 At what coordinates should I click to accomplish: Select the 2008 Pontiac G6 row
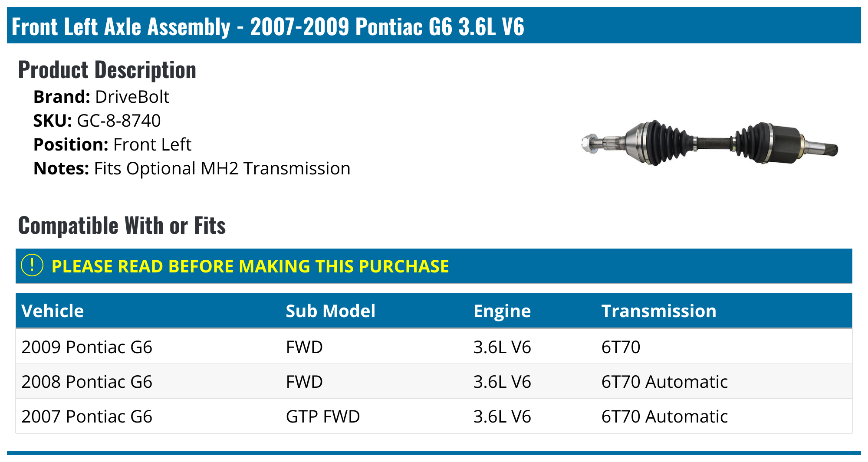click(87, 382)
